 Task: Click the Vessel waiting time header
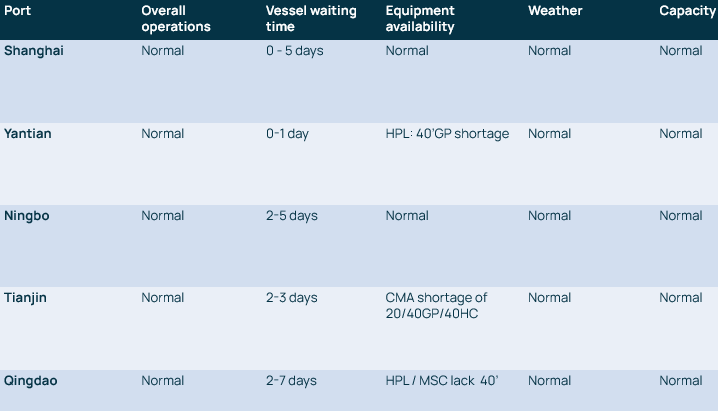point(311,19)
